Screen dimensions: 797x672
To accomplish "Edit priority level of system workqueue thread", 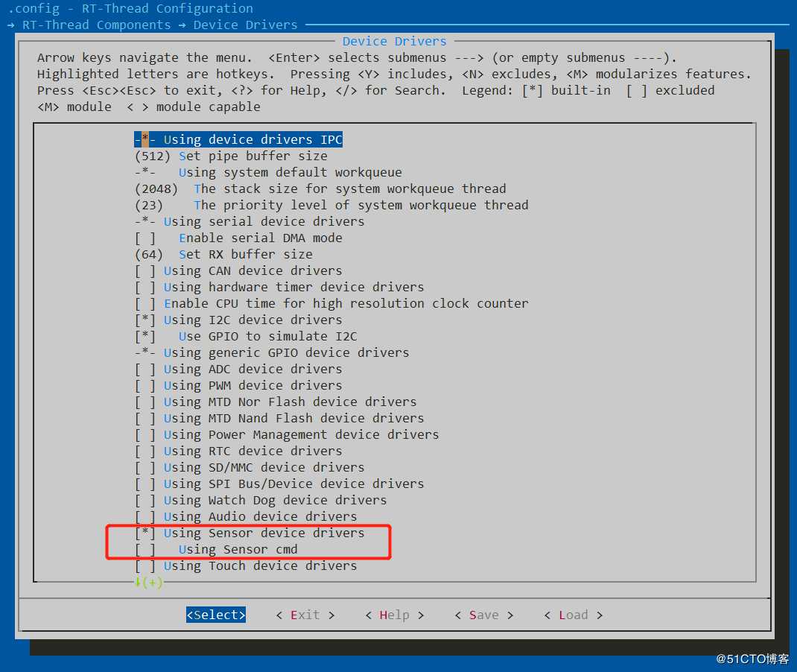I will 332,205.
